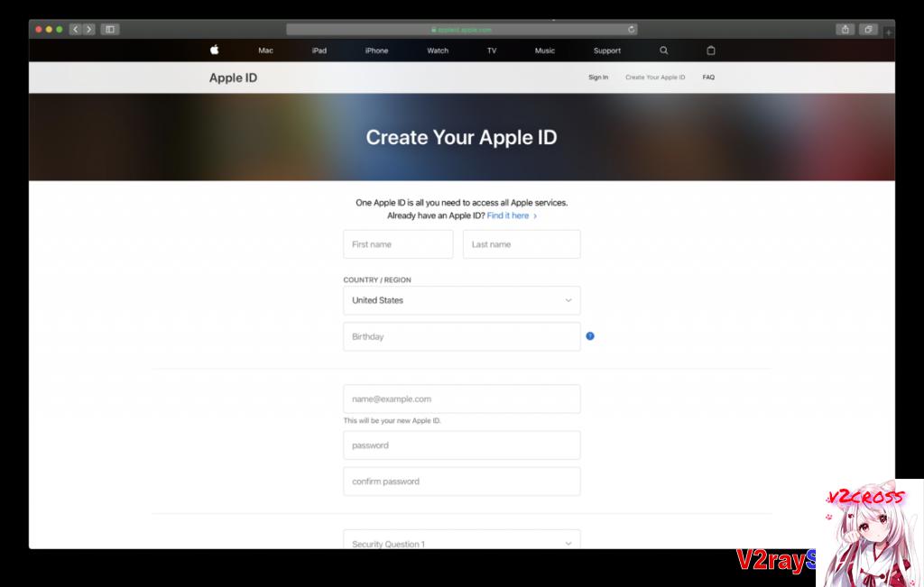
Task: Click into the Birthday field
Action: click(462, 336)
